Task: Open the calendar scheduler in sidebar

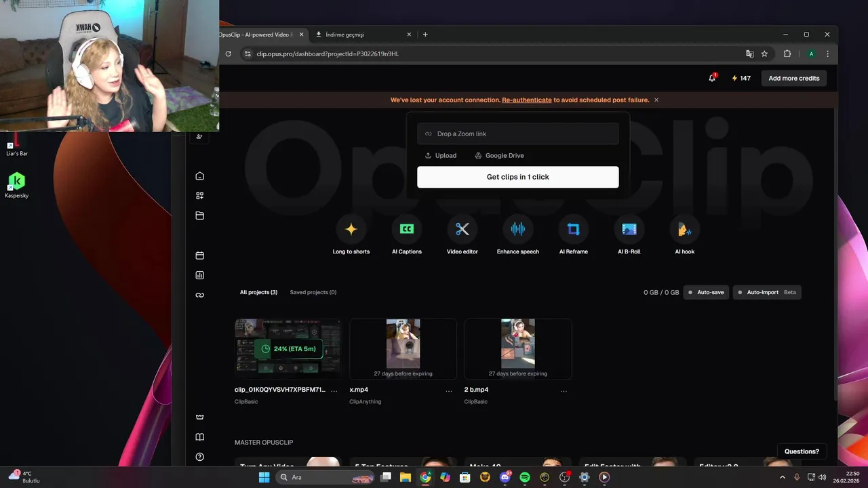Action: pyautogui.click(x=199, y=256)
